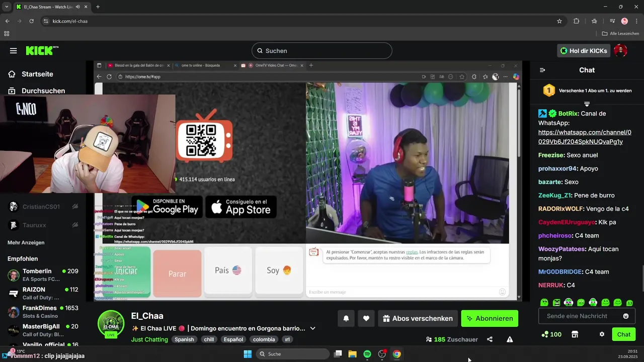
Task: Open Spotify from the taskbar
Action: (x=367, y=354)
